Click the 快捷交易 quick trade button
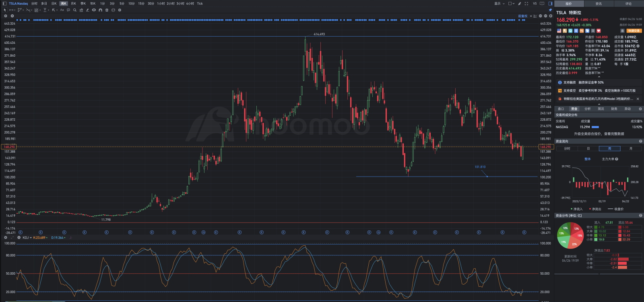644x302 pixels. click(x=634, y=31)
